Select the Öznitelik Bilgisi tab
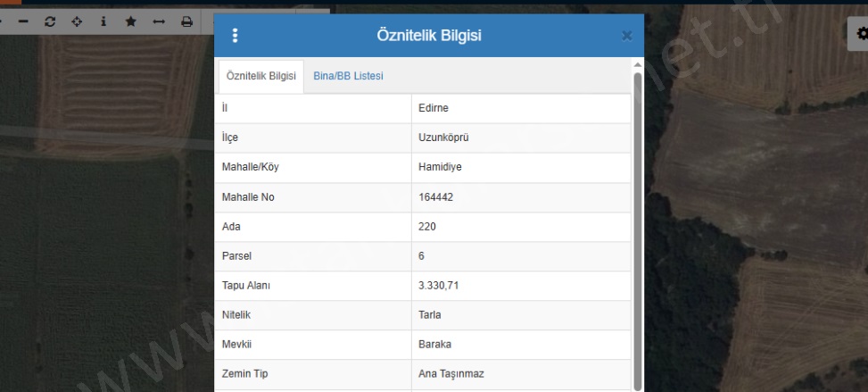 (x=261, y=76)
